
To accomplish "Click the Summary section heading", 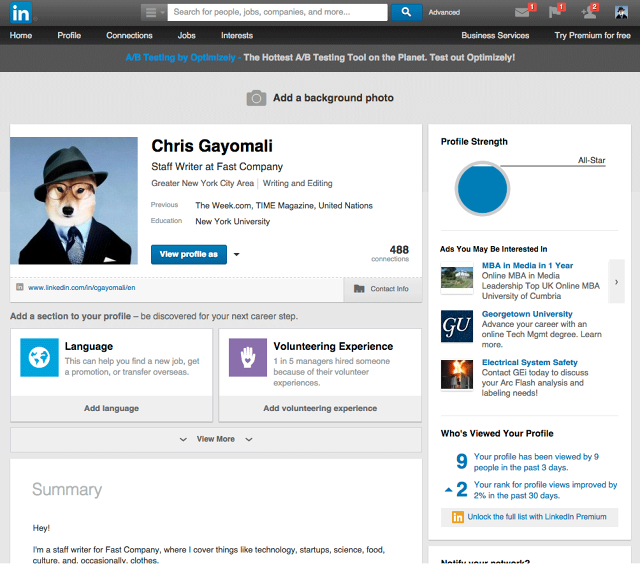I will 67,490.
